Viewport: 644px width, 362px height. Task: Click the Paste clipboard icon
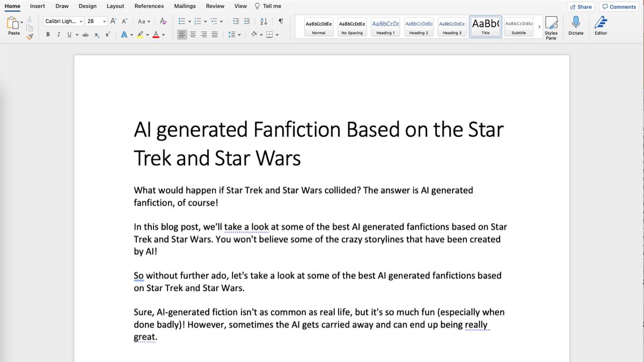(14, 24)
